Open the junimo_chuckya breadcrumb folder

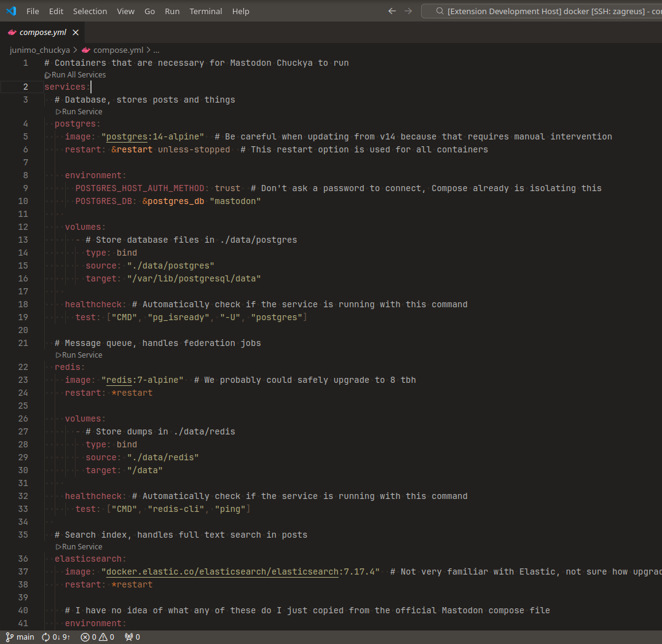click(x=39, y=50)
